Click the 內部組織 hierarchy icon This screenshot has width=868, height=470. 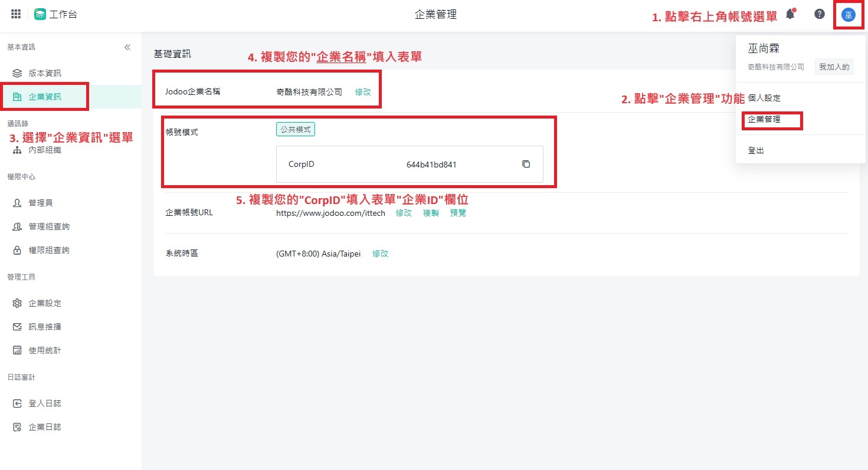[17, 150]
